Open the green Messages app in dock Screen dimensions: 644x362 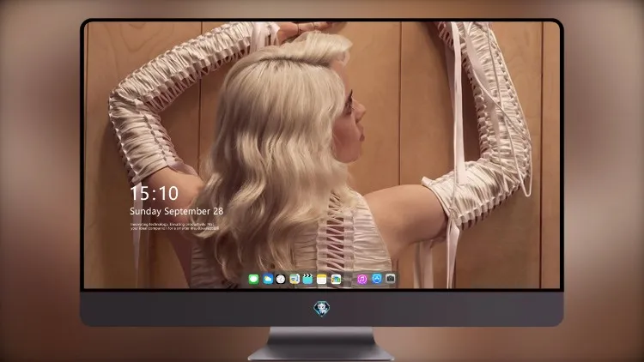(x=253, y=280)
